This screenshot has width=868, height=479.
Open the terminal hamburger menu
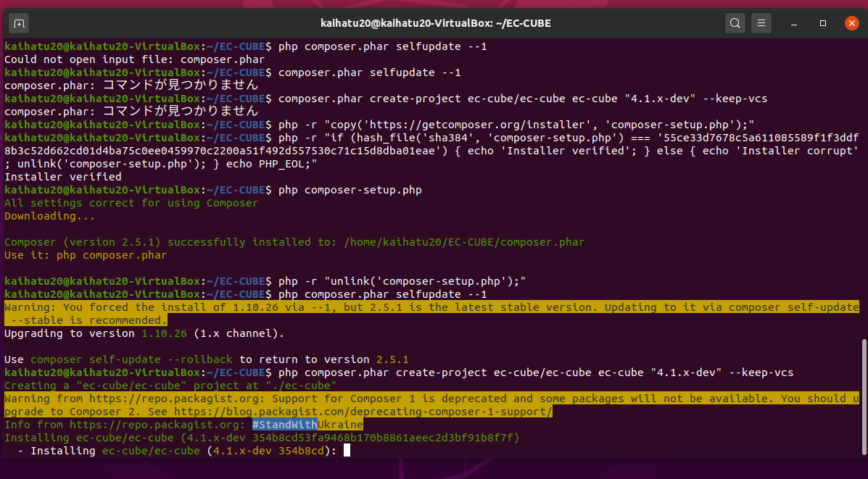click(x=761, y=23)
